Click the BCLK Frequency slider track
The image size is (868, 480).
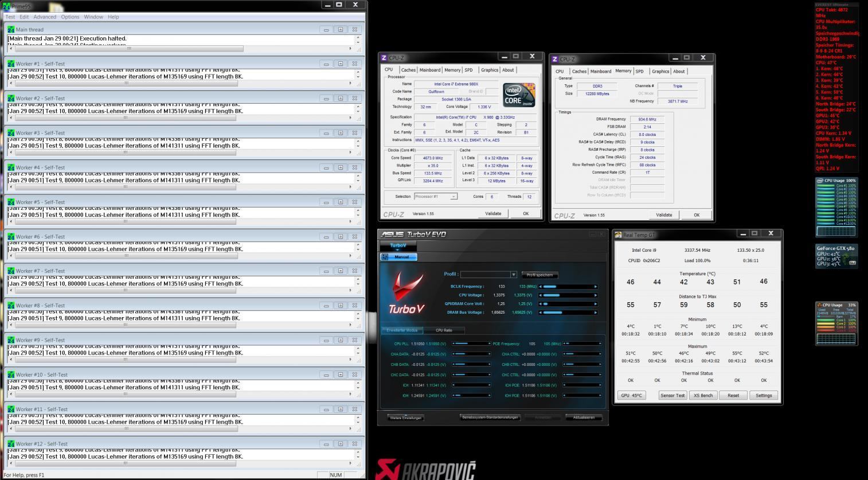pos(568,287)
